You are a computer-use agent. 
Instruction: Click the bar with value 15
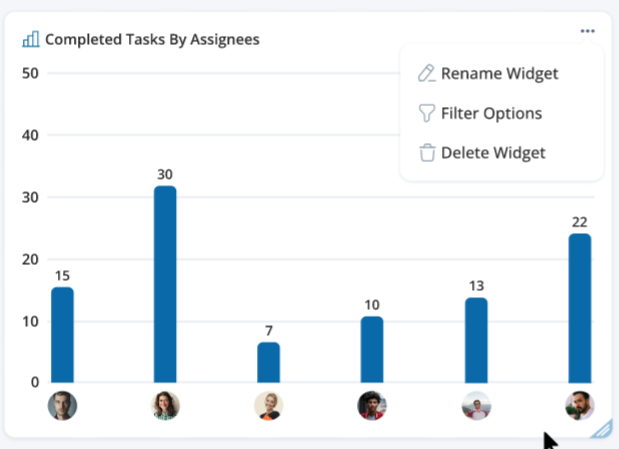click(62, 334)
